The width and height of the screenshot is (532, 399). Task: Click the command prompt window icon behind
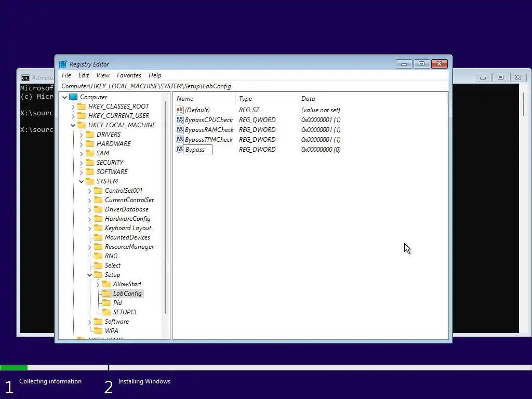(25, 78)
